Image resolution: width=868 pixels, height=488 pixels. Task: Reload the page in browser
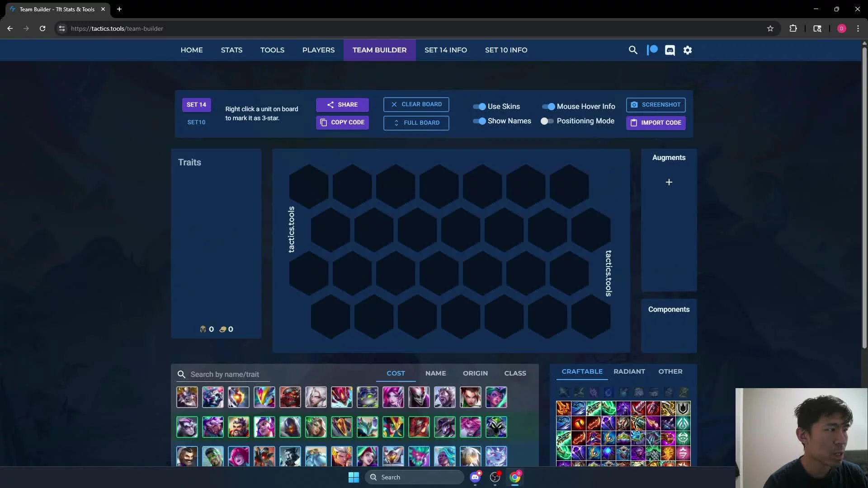(42, 28)
